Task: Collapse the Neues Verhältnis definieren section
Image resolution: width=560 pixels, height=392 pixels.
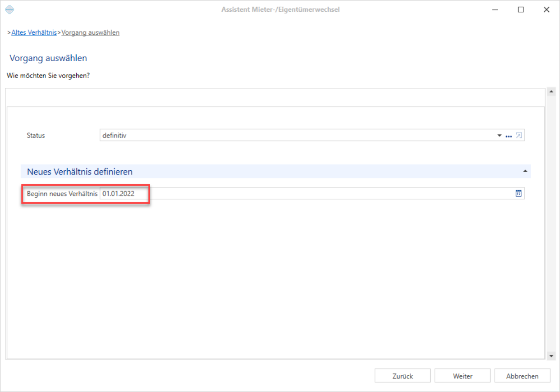Action: click(x=525, y=171)
